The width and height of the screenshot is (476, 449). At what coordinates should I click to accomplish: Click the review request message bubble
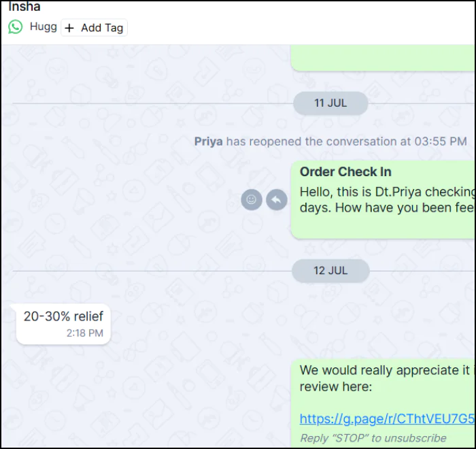(x=383, y=403)
